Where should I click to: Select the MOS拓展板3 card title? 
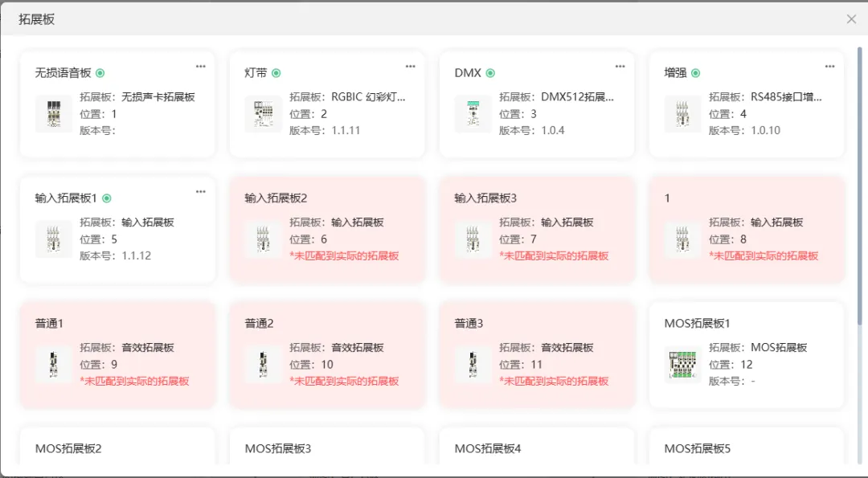pos(278,449)
